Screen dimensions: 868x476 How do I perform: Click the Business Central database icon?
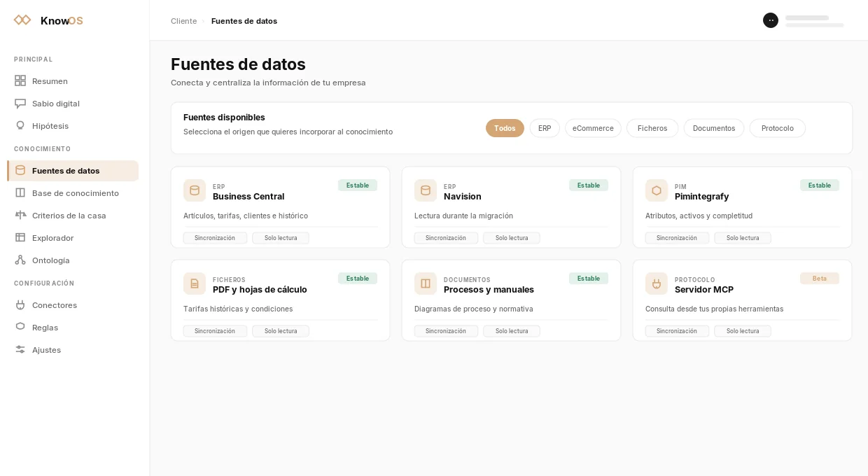click(x=195, y=190)
